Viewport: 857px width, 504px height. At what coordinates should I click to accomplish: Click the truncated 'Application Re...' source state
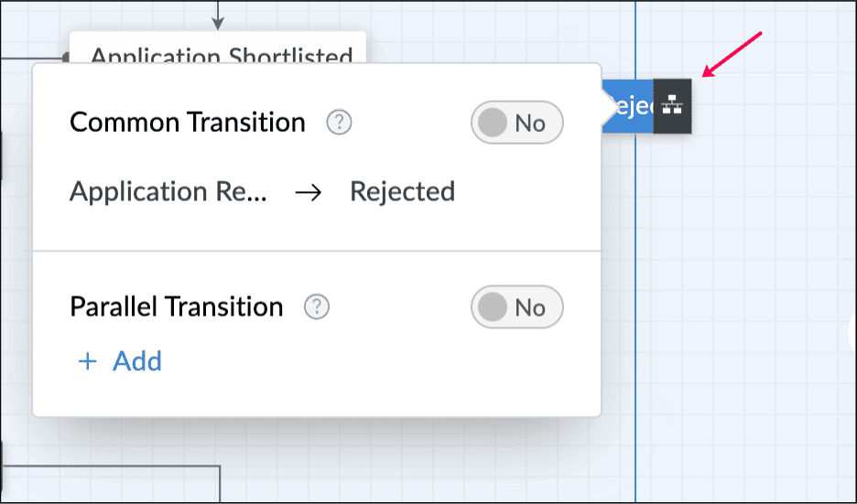point(168,192)
